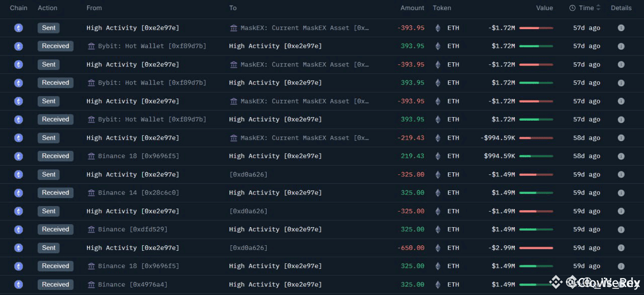The height and width of the screenshot is (295, 644).
Task: Click the value $994.59K in the received row
Action: [x=500, y=156]
